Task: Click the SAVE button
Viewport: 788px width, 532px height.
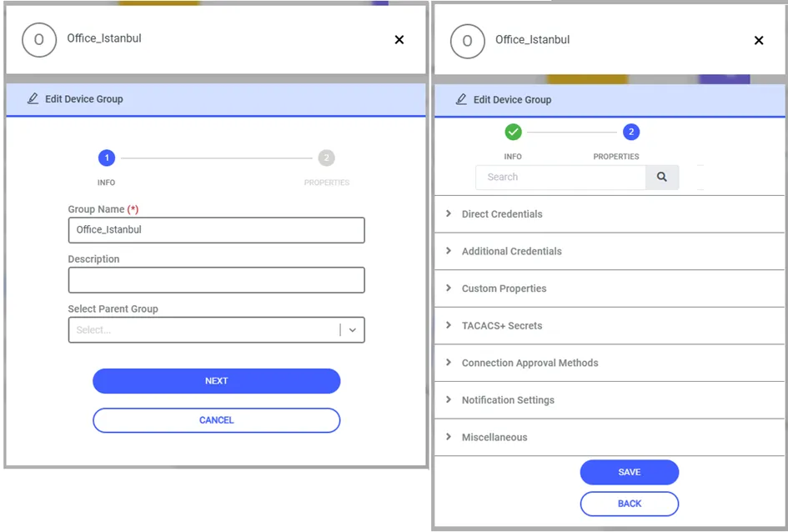Action: (x=630, y=472)
